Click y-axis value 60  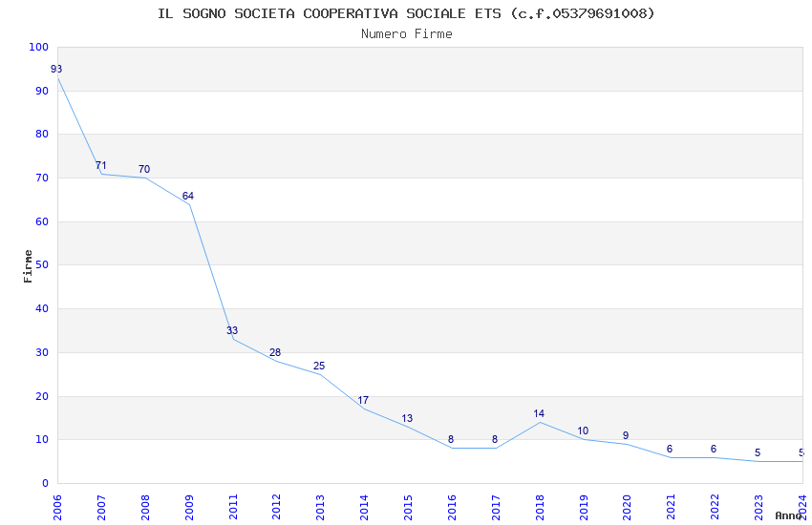point(42,221)
